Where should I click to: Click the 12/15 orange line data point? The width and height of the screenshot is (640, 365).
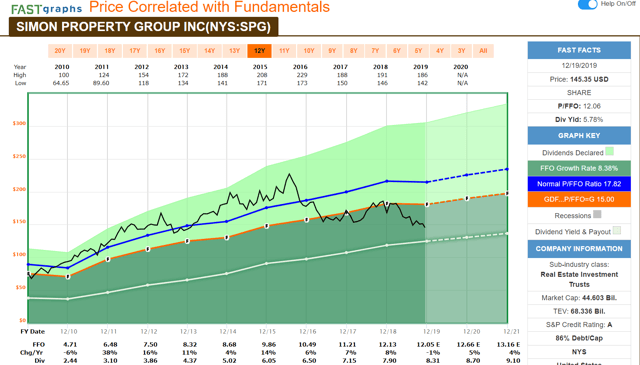267,226
